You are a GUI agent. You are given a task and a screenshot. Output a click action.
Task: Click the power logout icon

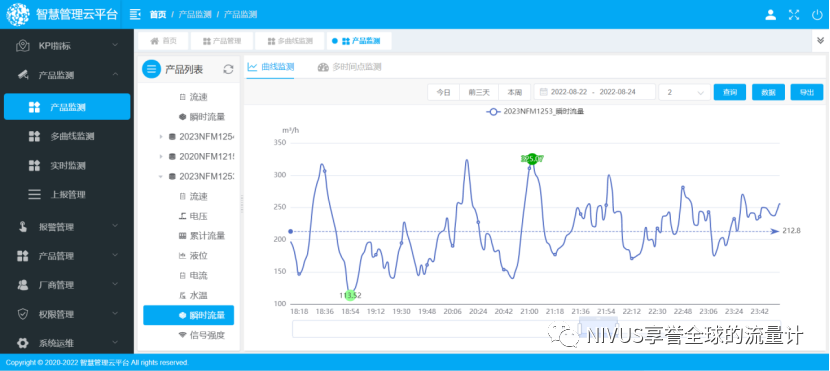[x=817, y=15]
